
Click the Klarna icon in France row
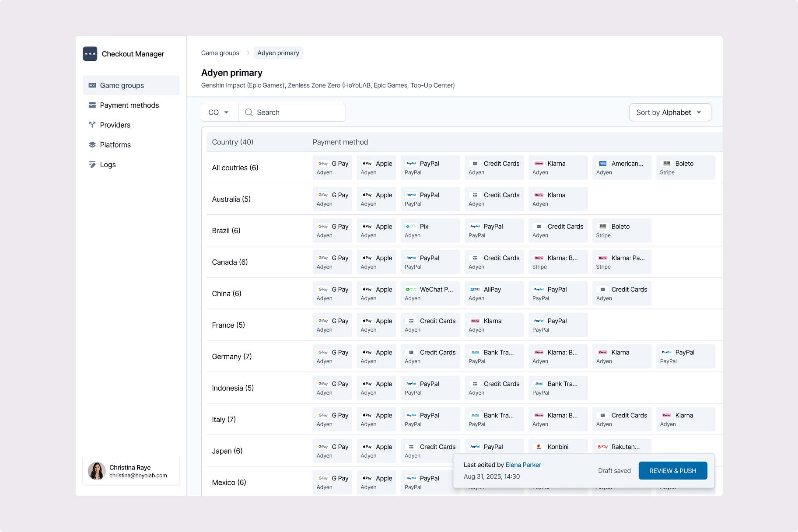(474, 321)
